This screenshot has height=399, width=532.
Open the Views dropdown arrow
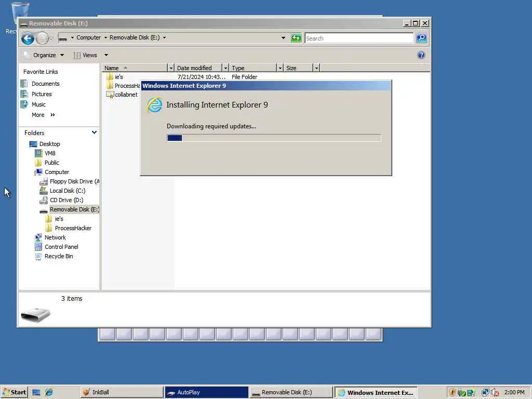point(106,55)
